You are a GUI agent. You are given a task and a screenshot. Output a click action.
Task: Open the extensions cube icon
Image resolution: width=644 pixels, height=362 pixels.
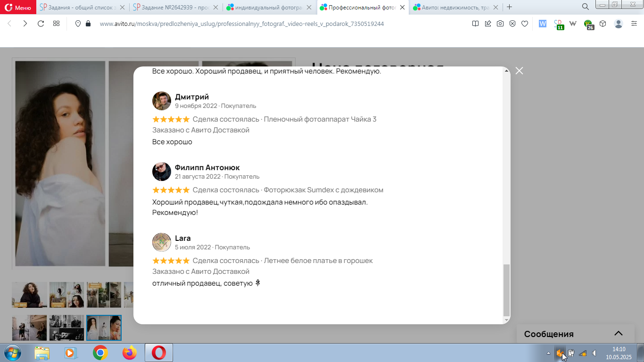pyautogui.click(x=603, y=24)
